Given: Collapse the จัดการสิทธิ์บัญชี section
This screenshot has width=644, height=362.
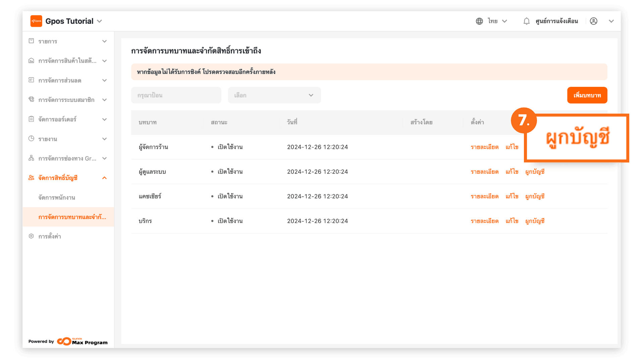Looking at the screenshot, I should [104, 178].
